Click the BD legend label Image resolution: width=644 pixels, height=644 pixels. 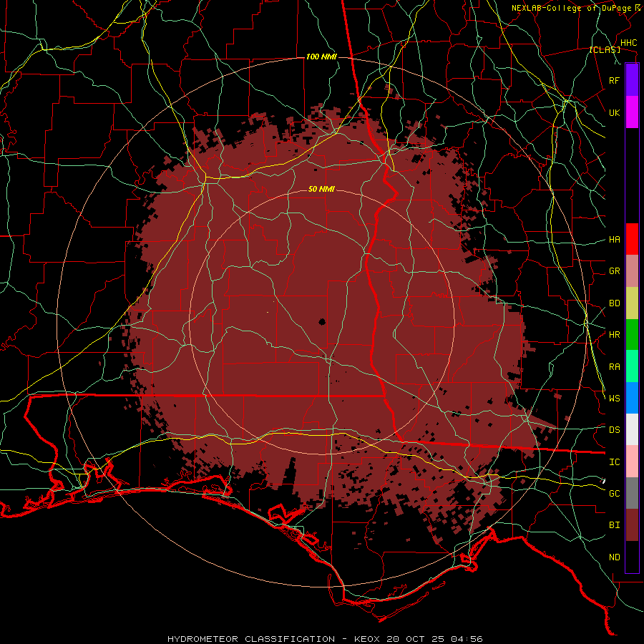point(614,303)
